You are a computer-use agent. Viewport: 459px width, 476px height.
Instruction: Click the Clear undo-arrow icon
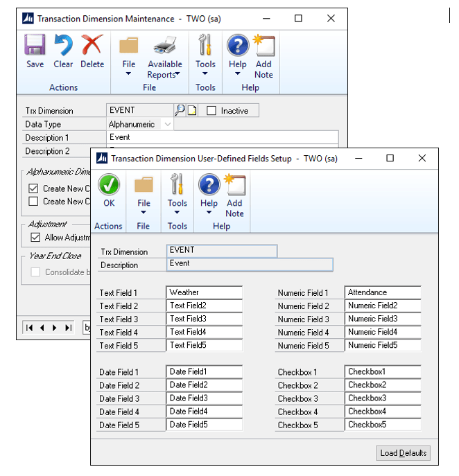63,46
